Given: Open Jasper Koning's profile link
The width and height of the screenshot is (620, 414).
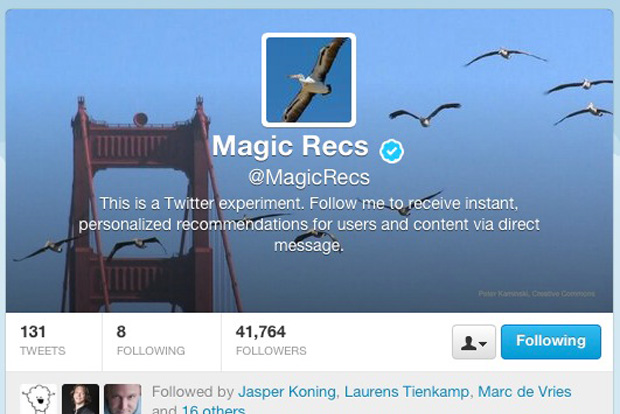Looking at the screenshot, I should click(x=287, y=392).
